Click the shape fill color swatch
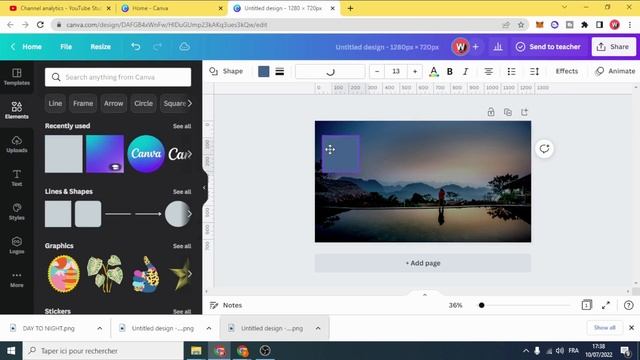 (x=264, y=71)
